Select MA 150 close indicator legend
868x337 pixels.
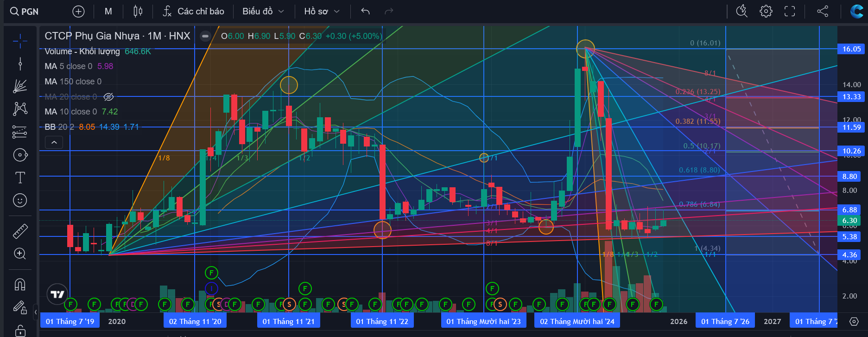click(x=73, y=82)
